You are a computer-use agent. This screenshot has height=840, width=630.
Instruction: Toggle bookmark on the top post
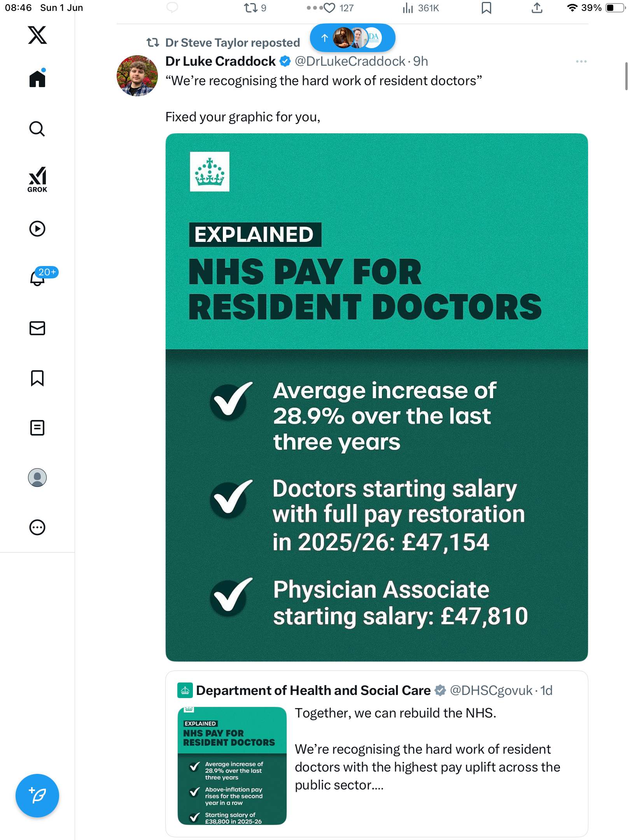click(x=486, y=8)
